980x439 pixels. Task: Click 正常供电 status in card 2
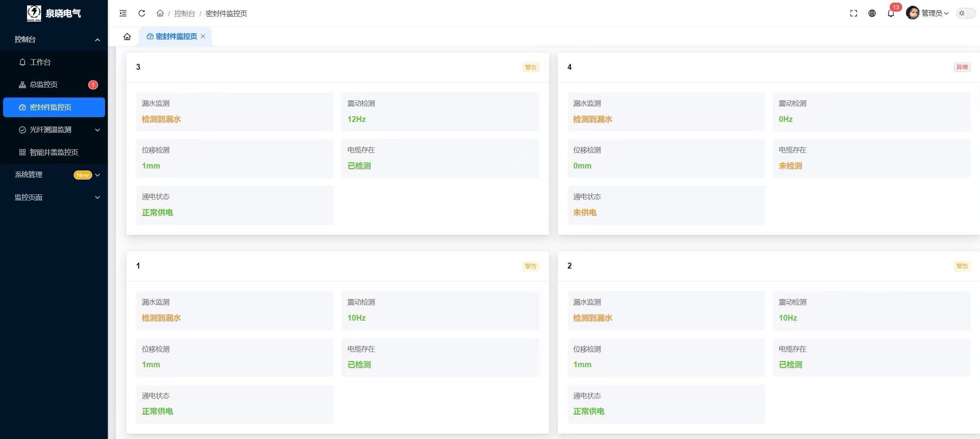(588, 412)
